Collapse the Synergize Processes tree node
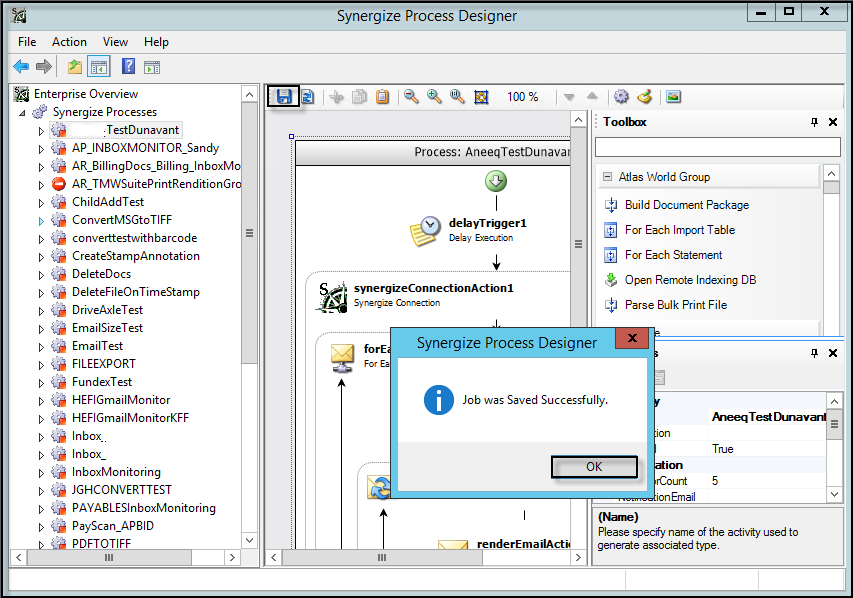 [22, 113]
